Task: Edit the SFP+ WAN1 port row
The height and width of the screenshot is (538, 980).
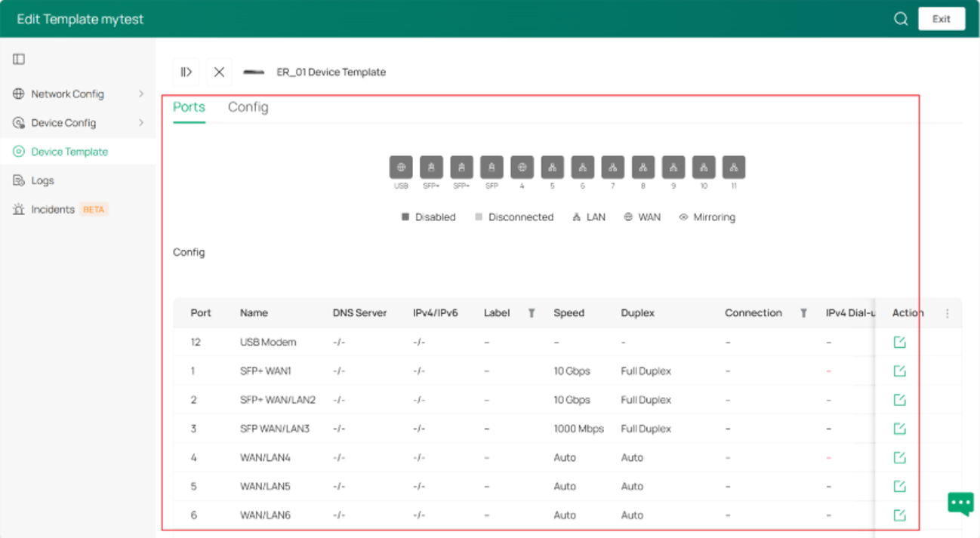Action: 899,370
